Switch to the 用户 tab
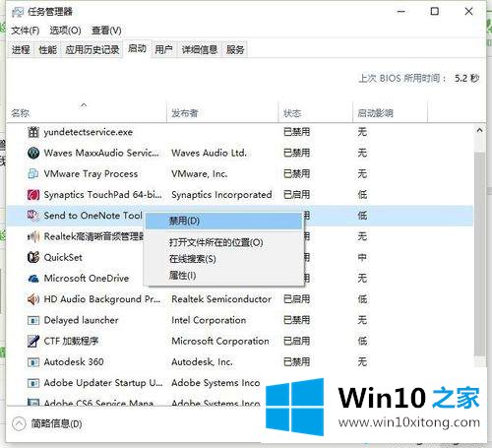The image size is (492, 448). (x=163, y=50)
